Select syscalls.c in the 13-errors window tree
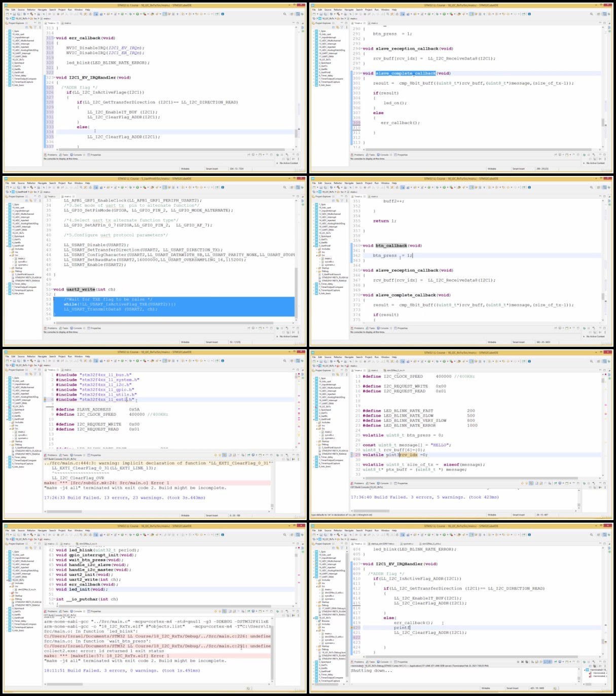Screen dimensions: 616x696 22,435
